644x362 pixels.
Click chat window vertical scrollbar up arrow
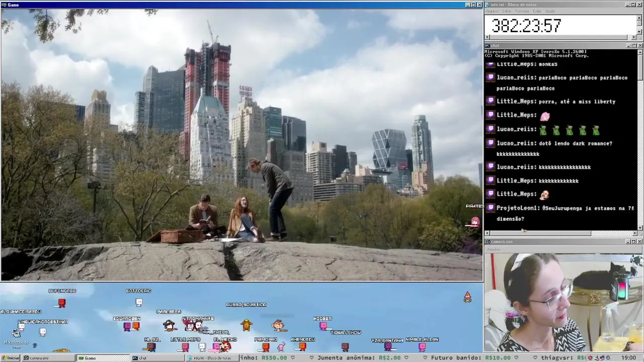[x=640, y=52]
